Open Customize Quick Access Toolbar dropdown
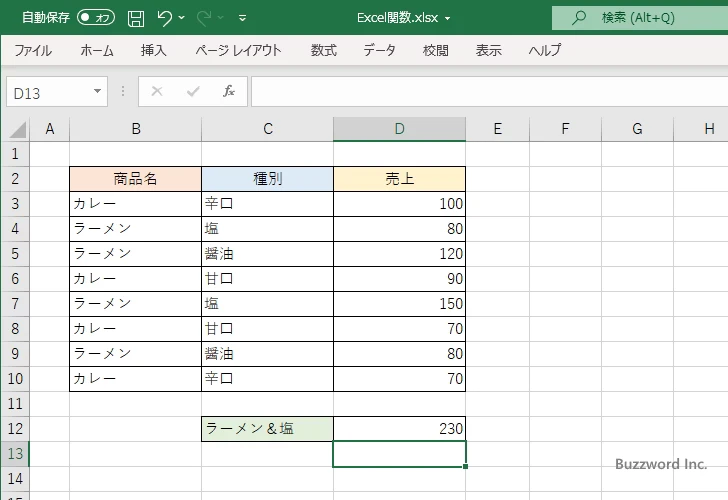This screenshot has width=728, height=500. pos(242,18)
